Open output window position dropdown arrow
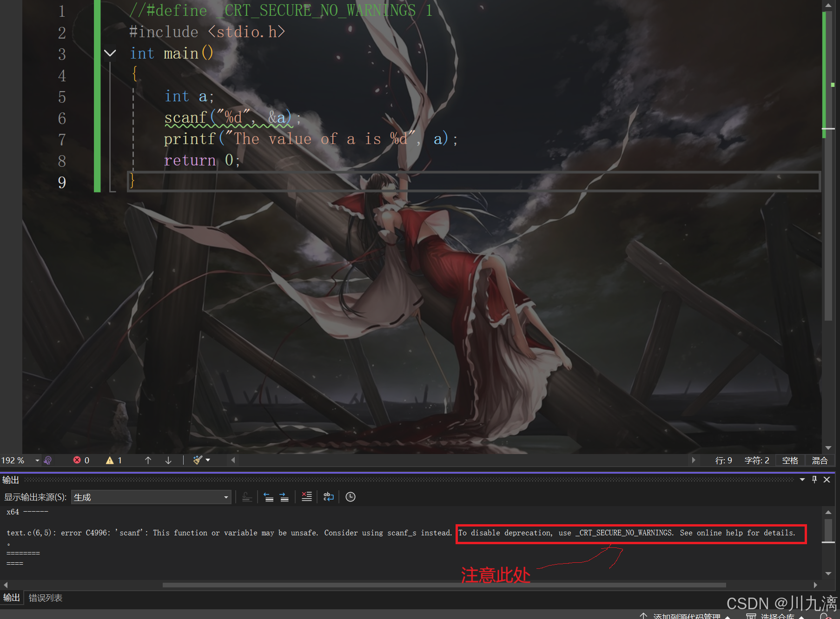Viewport: 840px width, 619px height. [802, 480]
